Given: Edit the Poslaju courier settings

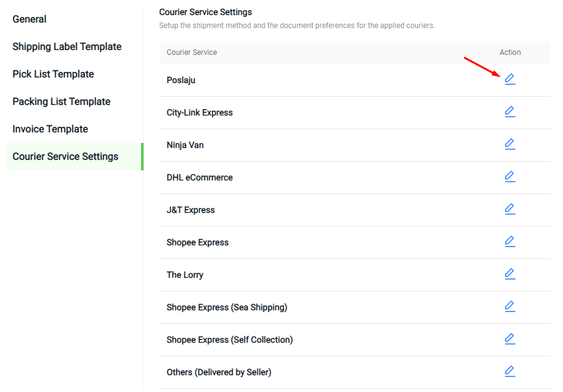Looking at the screenshot, I should click(x=510, y=79).
